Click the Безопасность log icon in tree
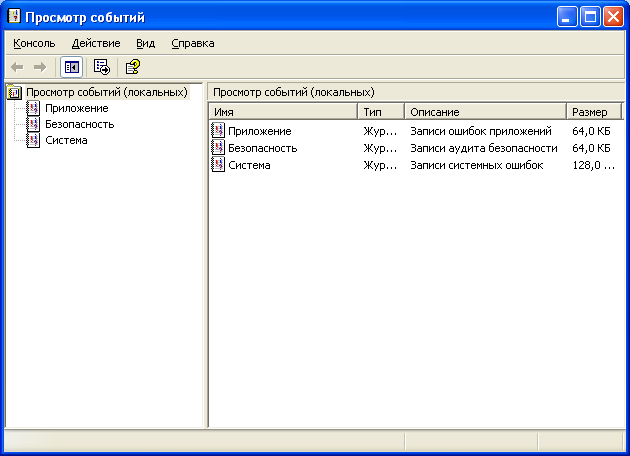The height and width of the screenshot is (456, 630). pos(33,125)
